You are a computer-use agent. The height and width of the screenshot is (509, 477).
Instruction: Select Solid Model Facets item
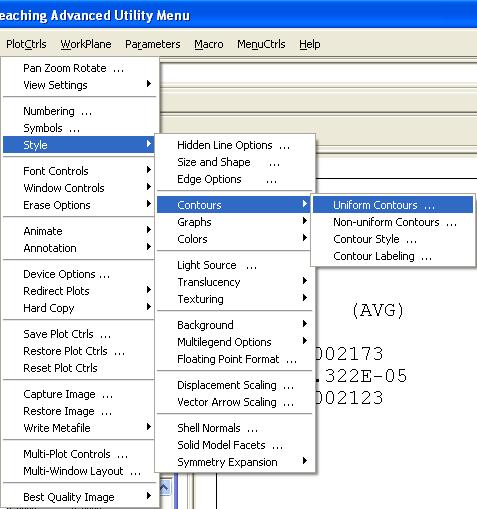[235, 445]
